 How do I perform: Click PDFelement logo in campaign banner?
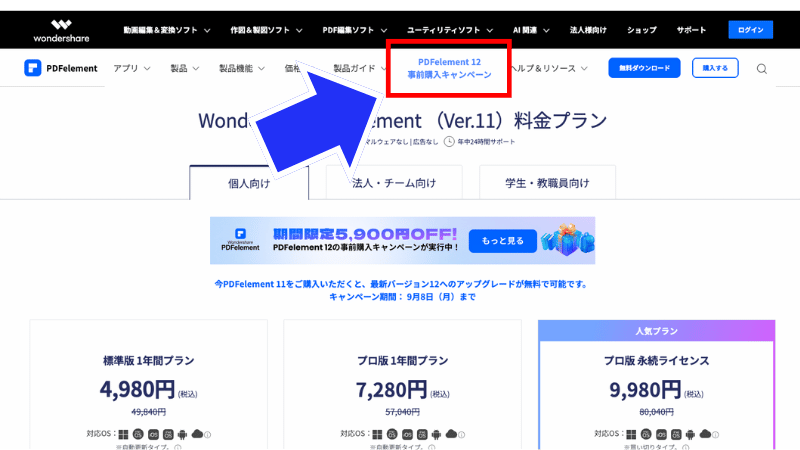240,240
